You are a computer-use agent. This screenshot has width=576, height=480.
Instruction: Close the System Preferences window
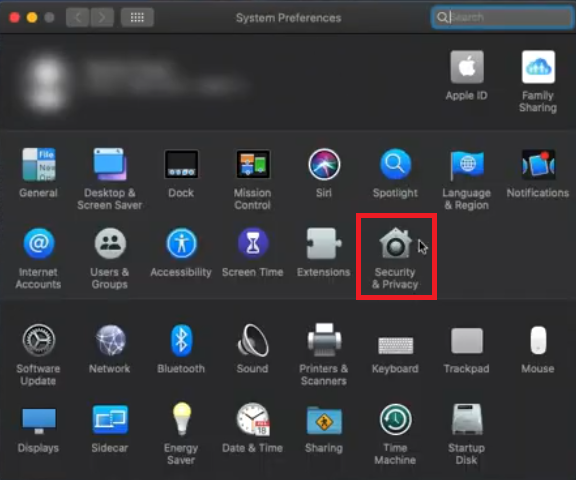pos(15,17)
